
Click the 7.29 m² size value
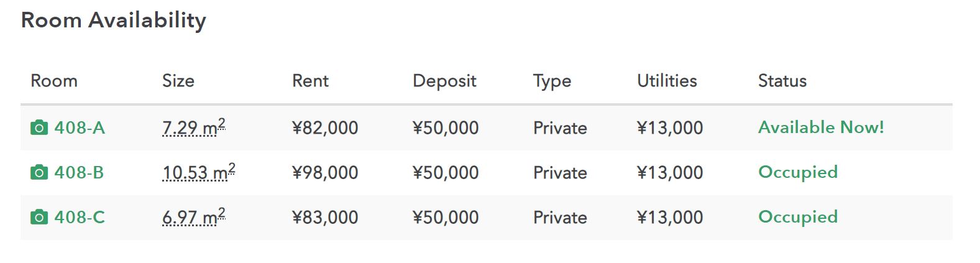click(194, 127)
